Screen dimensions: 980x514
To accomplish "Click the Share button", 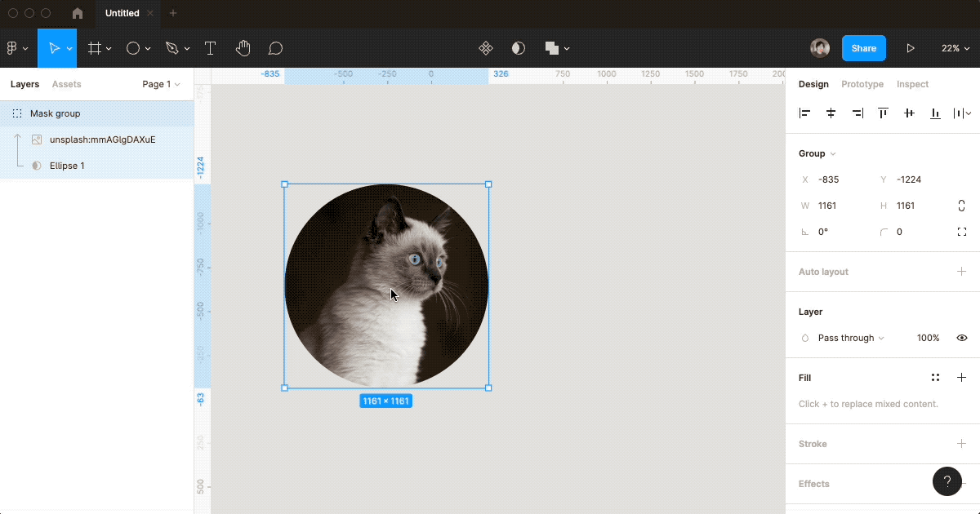I will [x=863, y=48].
